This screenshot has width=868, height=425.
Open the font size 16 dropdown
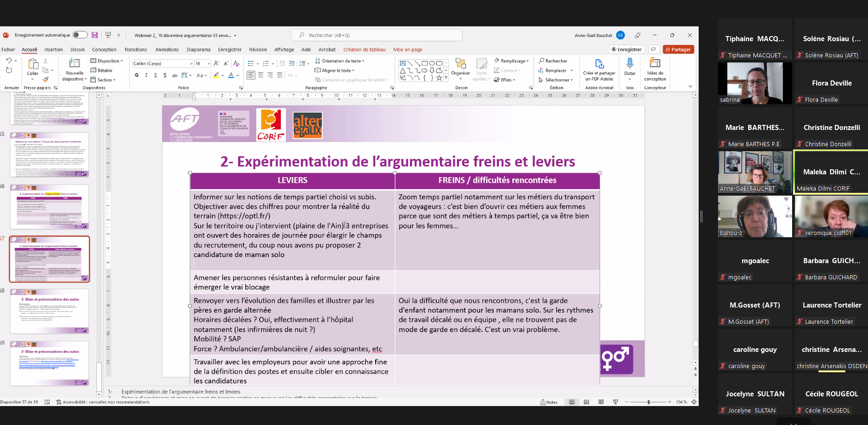[x=209, y=63]
